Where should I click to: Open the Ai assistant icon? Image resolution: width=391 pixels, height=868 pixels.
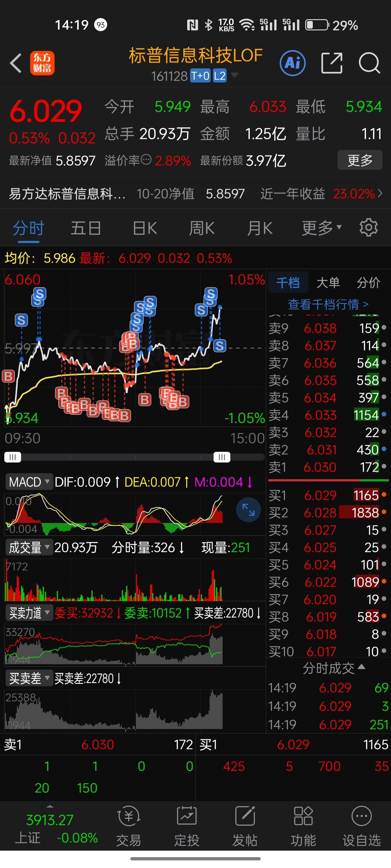click(293, 63)
